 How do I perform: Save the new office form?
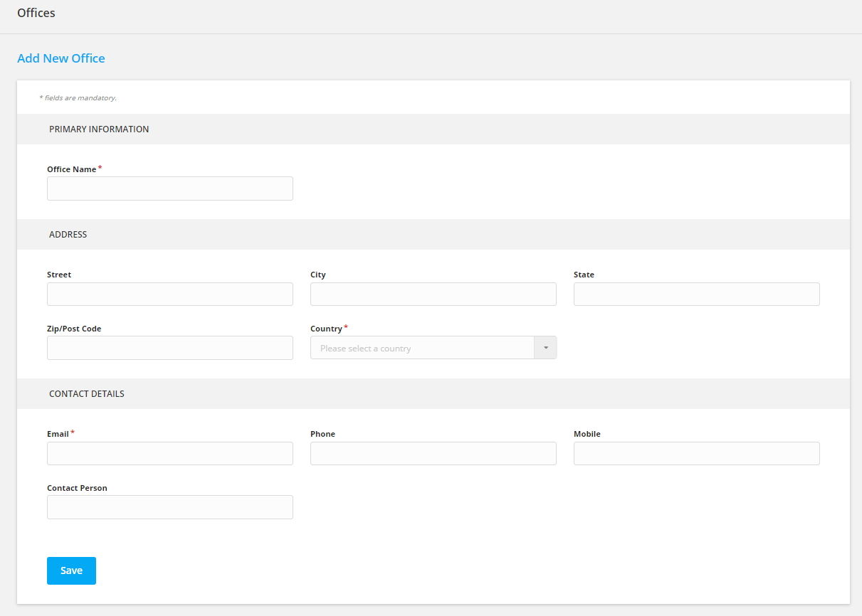71,570
